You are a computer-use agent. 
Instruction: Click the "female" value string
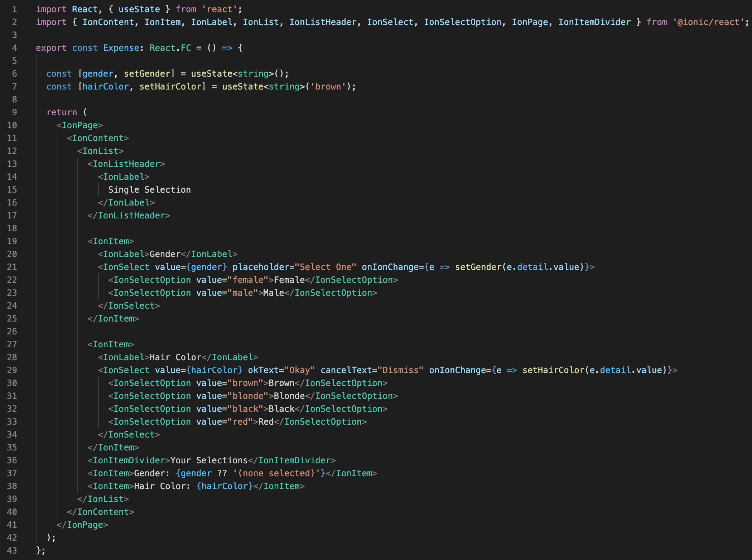(x=248, y=280)
